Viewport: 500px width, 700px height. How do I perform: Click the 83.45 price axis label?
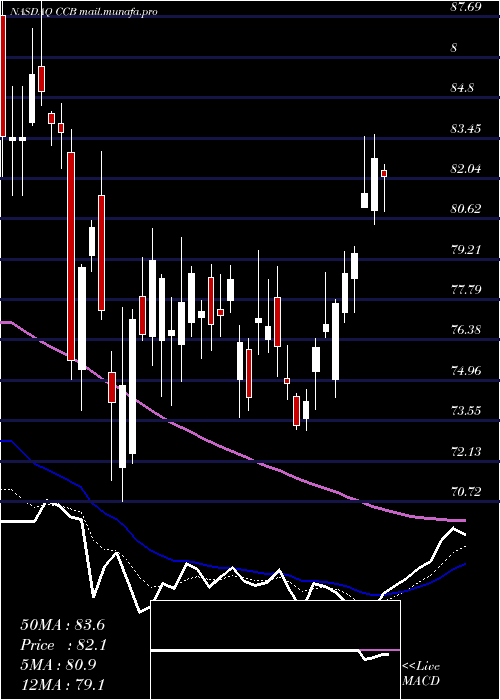[x=466, y=129]
